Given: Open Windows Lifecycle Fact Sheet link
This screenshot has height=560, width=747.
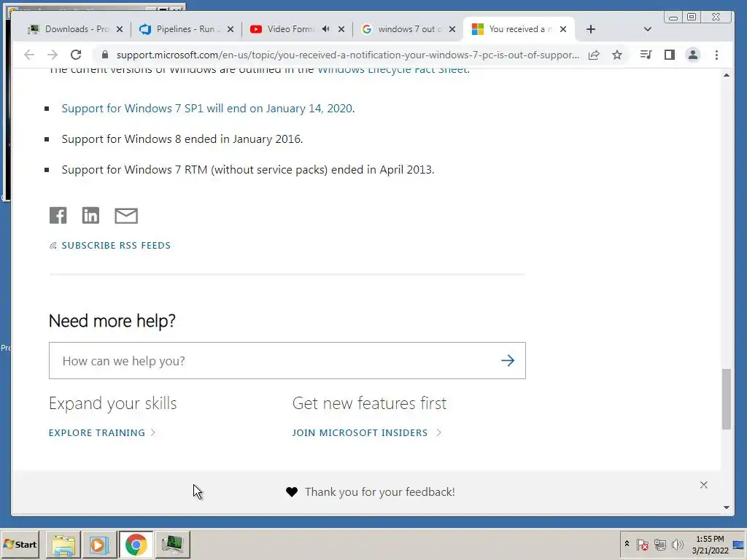Looking at the screenshot, I should point(392,70).
